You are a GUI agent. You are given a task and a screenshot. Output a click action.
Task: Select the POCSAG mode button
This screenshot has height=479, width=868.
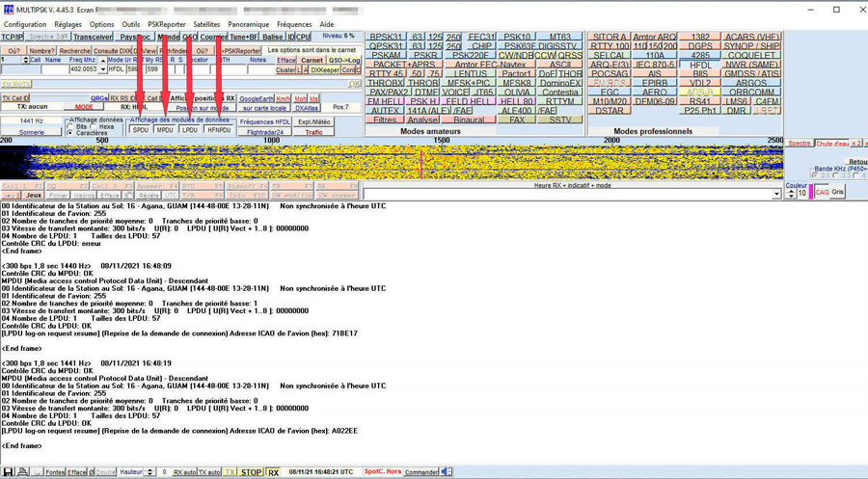(609, 74)
